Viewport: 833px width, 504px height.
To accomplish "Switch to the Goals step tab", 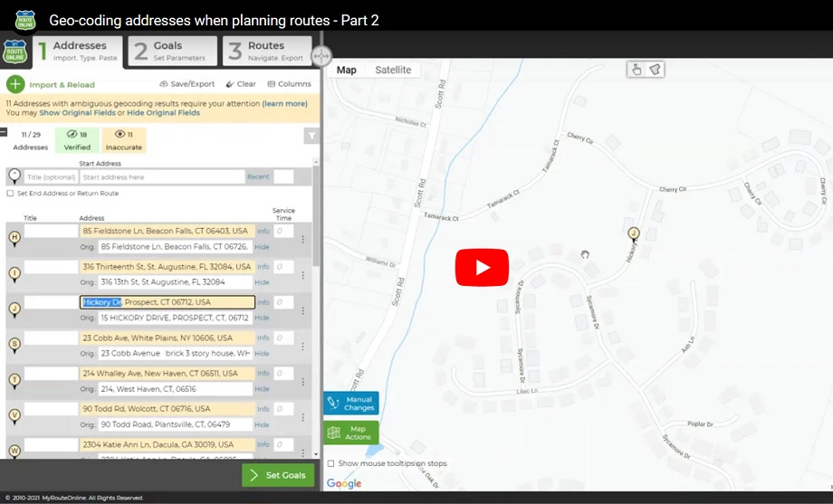I will (172, 51).
